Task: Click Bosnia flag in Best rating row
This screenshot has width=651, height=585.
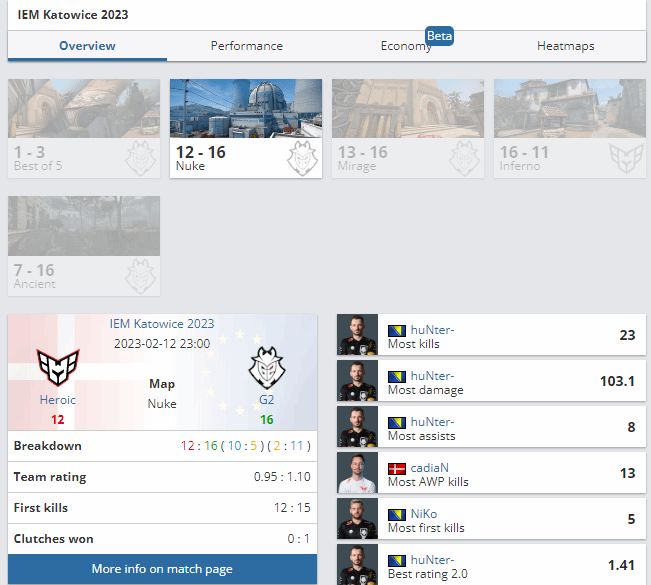Action: [397, 561]
